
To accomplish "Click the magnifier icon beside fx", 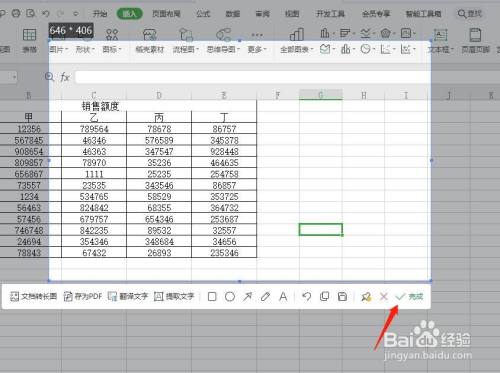I will [x=49, y=77].
